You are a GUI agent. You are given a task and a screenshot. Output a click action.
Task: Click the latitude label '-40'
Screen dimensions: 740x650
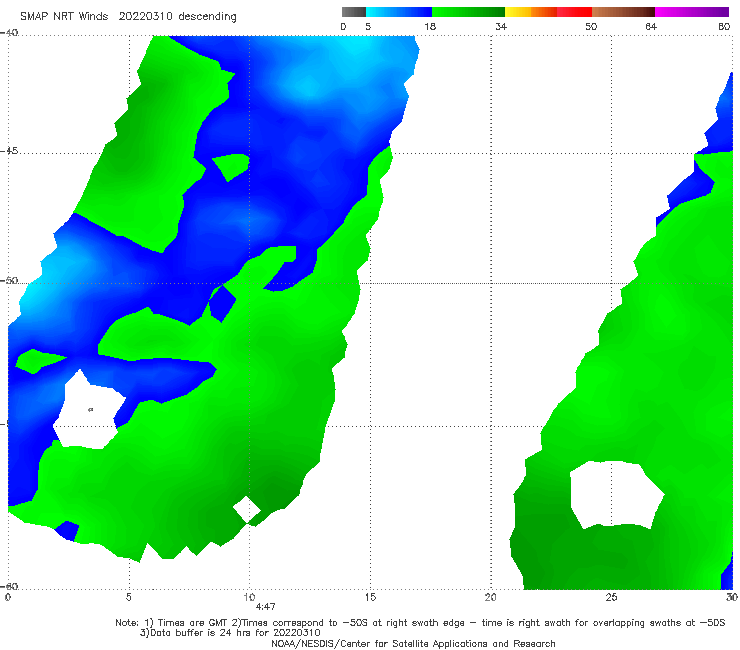point(9,33)
